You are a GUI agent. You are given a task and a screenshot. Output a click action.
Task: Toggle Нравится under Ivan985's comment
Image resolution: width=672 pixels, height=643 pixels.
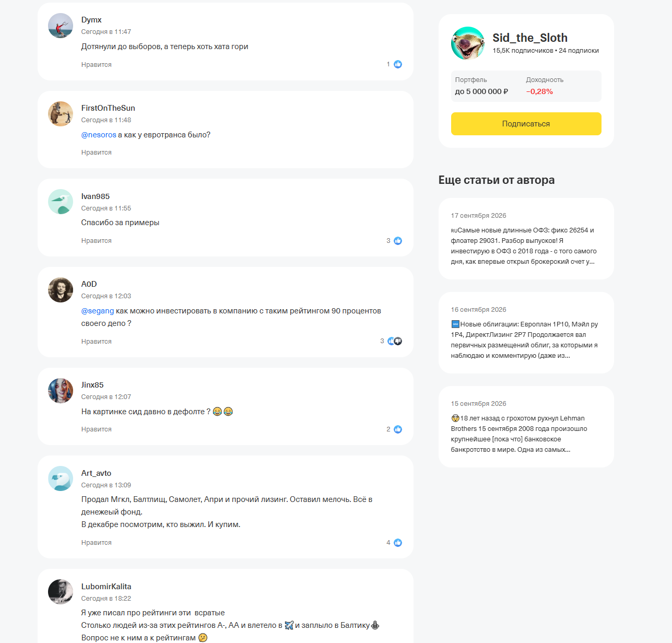click(x=97, y=241)
